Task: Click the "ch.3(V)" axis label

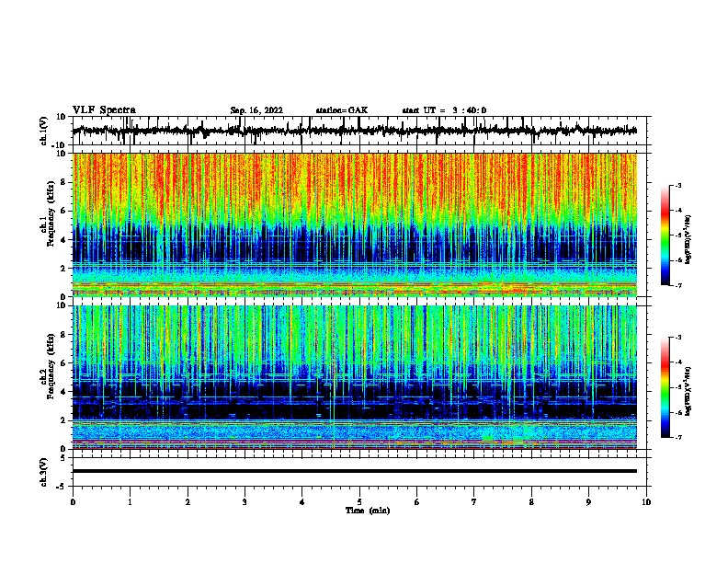Action: (x=44, y=472)
